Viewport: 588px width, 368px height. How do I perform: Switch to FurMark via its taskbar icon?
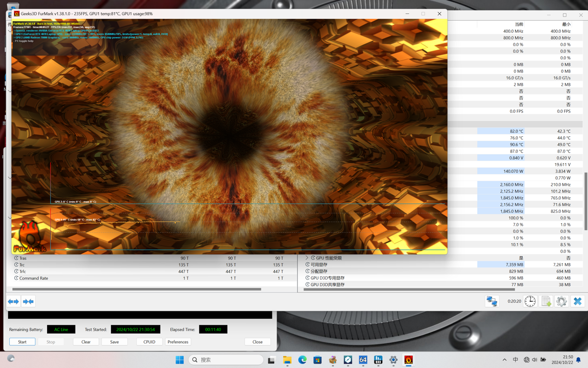point(409,360)
